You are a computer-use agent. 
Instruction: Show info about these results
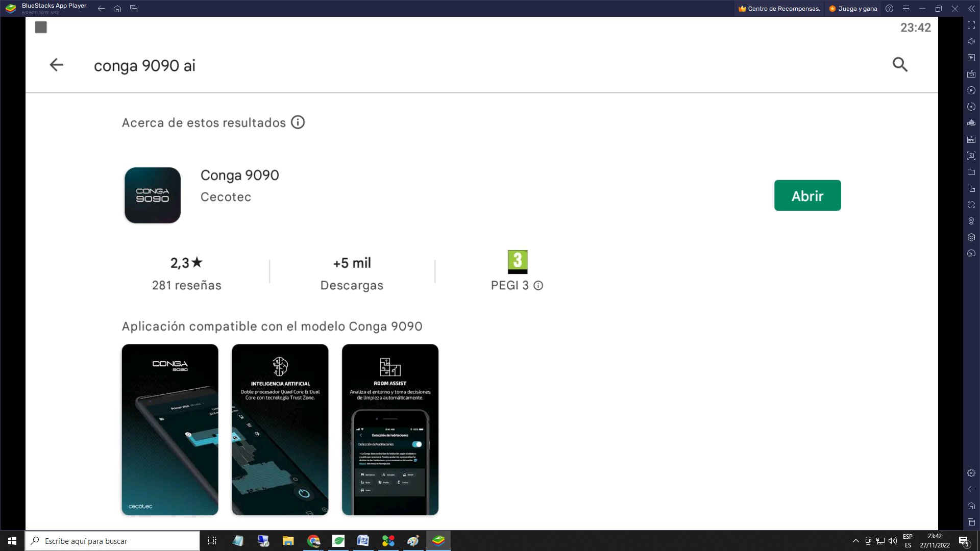pyautogui.click(x=298, y=122)
